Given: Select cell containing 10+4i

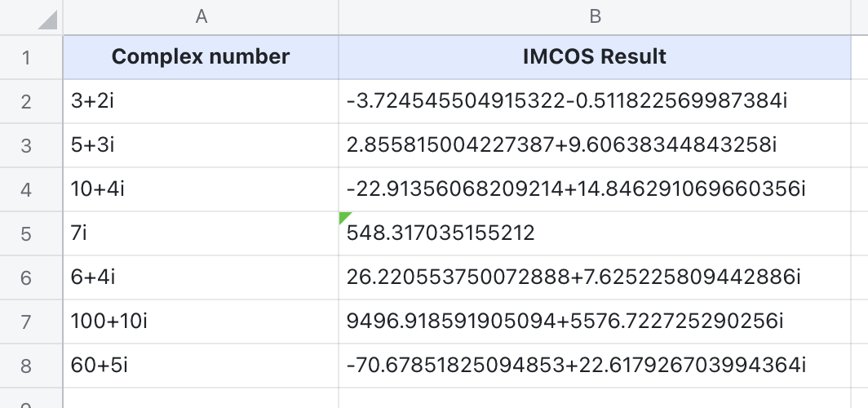Looking at the screenshot, I should click(201, 189).
